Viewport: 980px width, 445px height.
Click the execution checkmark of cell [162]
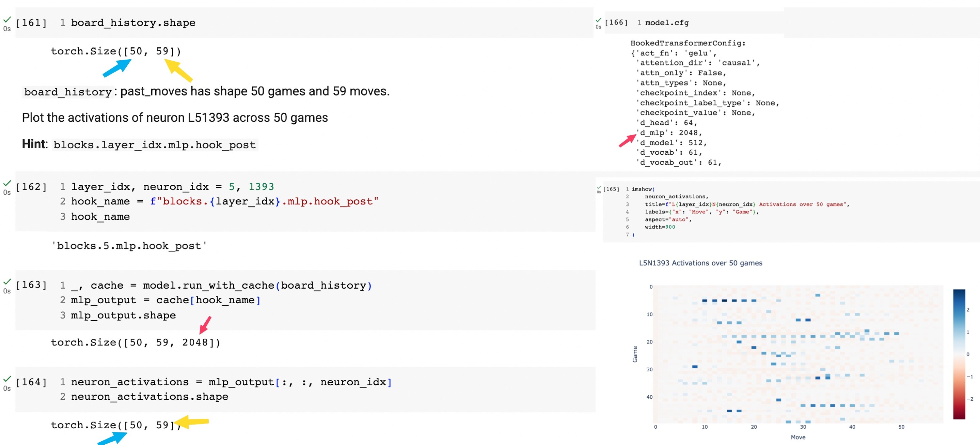click(x=7, y=183)
